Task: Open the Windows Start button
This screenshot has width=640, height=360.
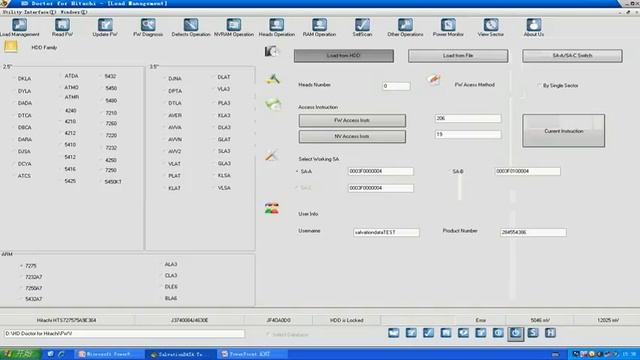Action: click(x=20, y=354)
